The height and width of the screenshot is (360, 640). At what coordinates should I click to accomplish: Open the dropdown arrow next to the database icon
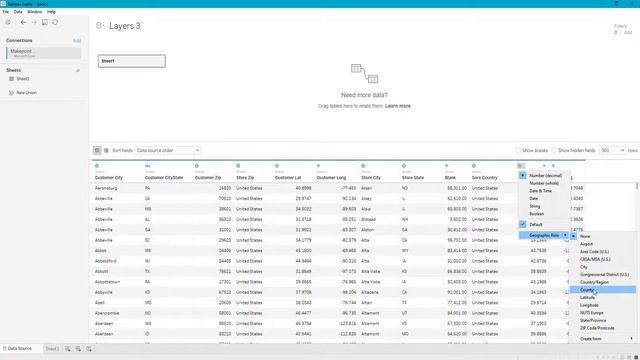(103, 26)
